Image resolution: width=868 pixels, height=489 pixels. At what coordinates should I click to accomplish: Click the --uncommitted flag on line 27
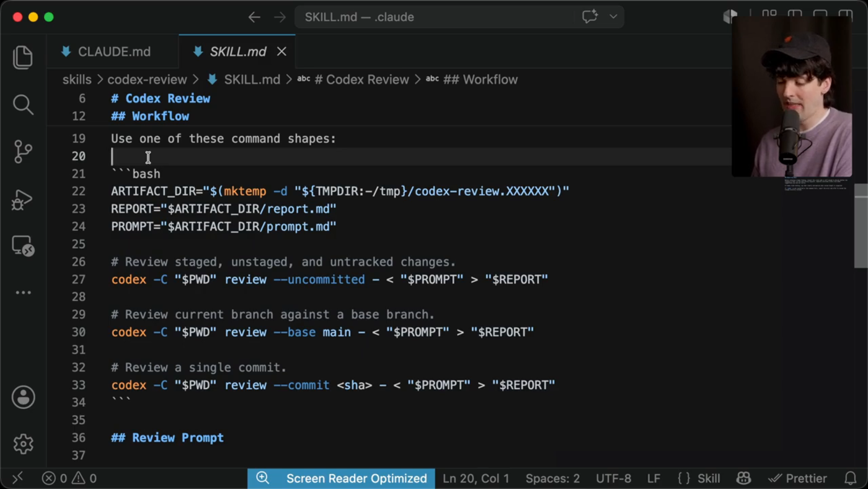pos(319,279)
